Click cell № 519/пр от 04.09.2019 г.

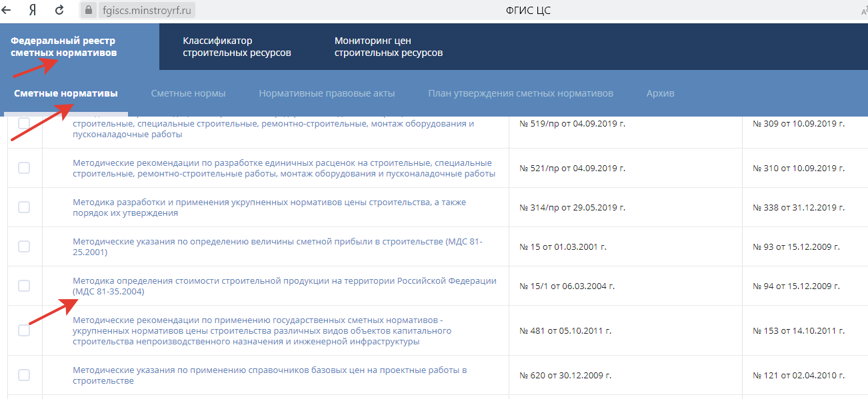[x=572, y=123]
